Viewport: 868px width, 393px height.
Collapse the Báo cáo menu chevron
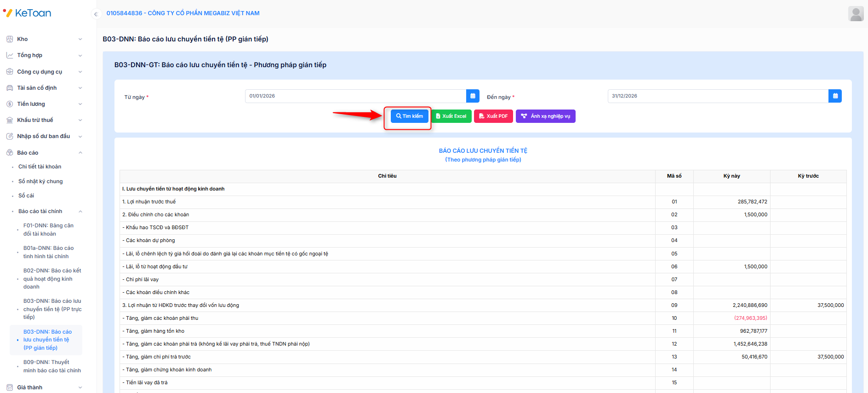point(80,153)
